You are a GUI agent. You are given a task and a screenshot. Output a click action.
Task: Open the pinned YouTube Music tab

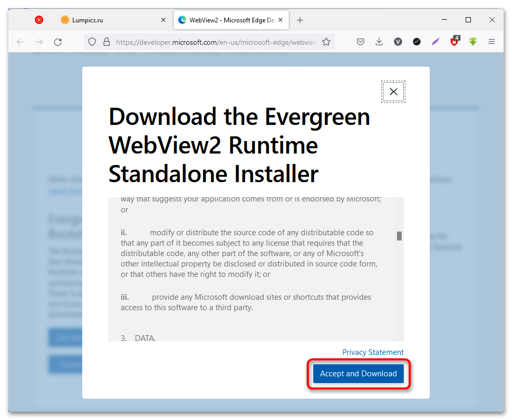tap(39, 20)
